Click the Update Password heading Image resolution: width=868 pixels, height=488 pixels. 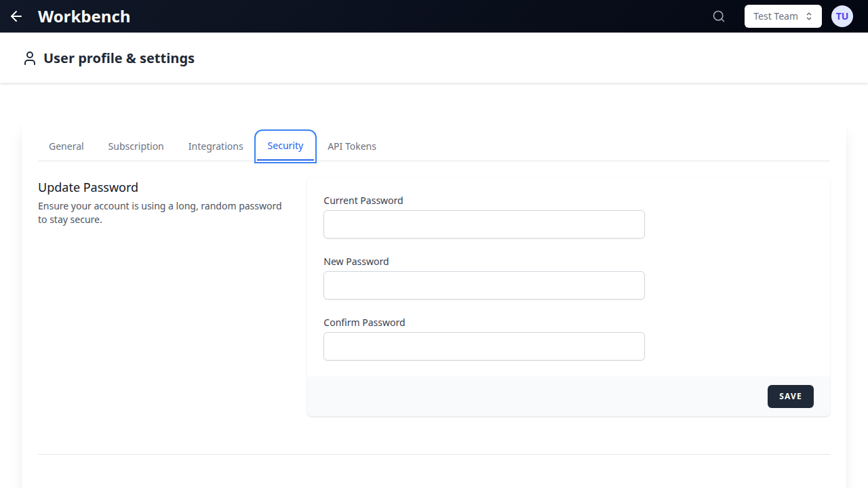(x=88, y=187)
